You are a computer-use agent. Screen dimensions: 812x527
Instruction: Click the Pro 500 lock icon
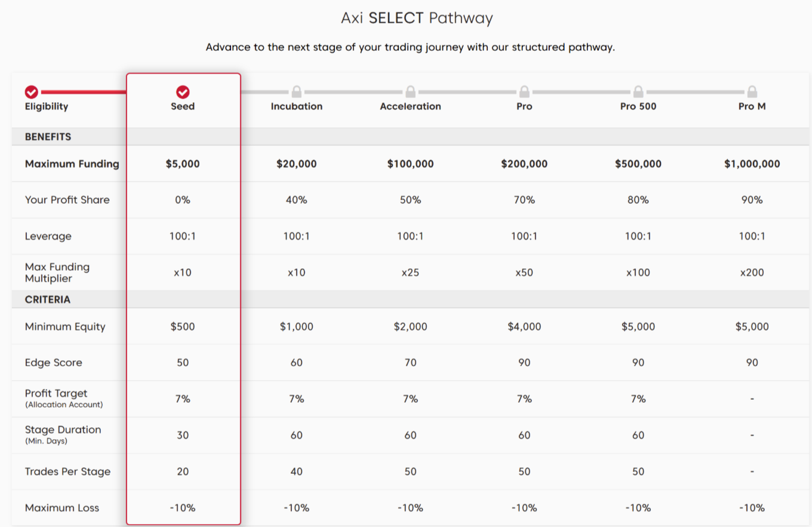coord(638,92)
